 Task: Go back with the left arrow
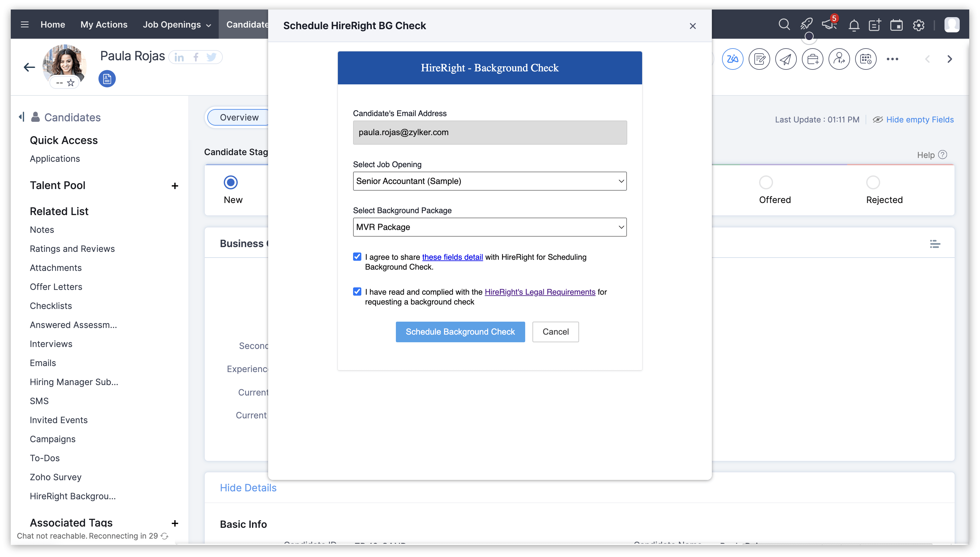click(x=29, y=67)
